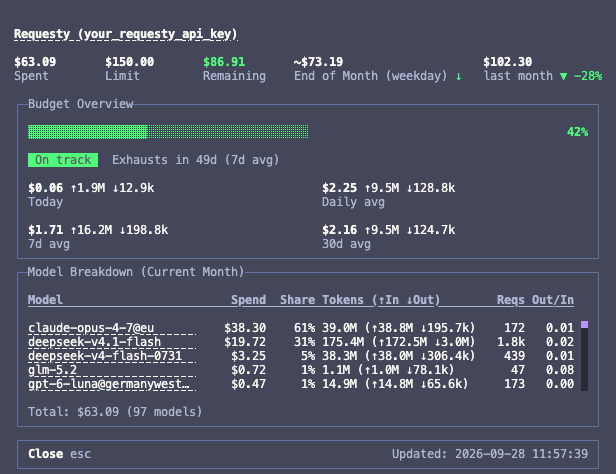Click the purple scrollbar thumb in model table

click(x=585, y=324)
